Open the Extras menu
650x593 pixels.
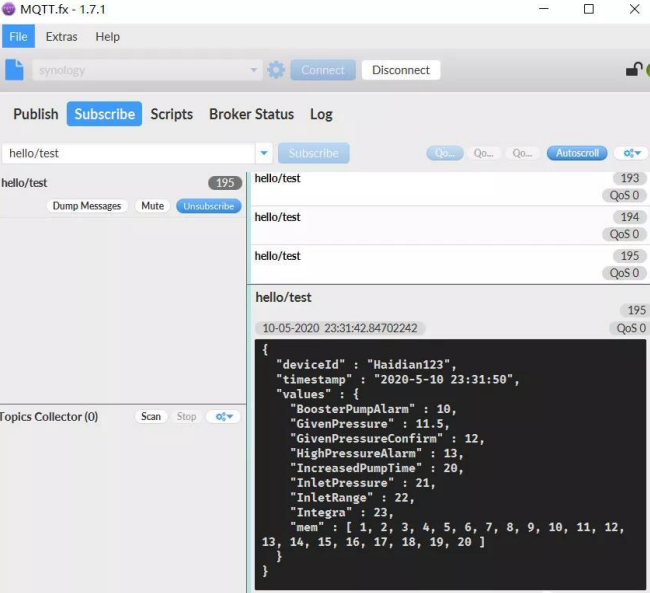pyautogui.click(x=61, y=36)
